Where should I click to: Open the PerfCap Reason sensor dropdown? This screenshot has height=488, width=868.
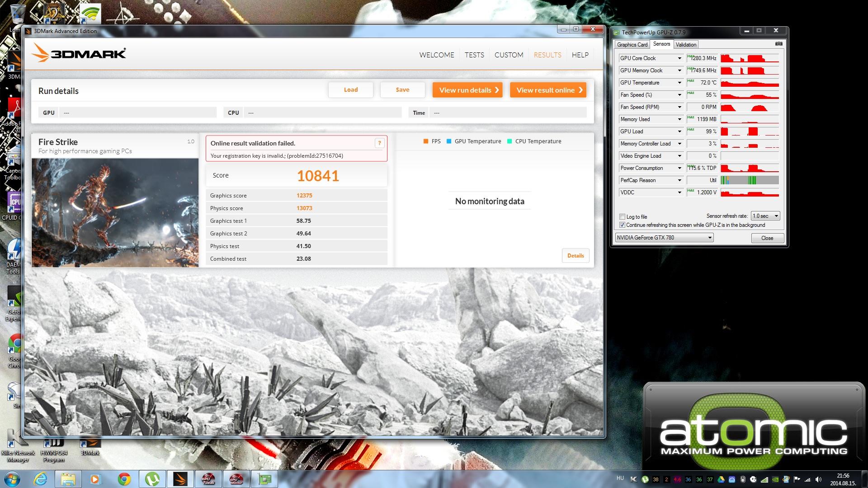click(679, 180)
